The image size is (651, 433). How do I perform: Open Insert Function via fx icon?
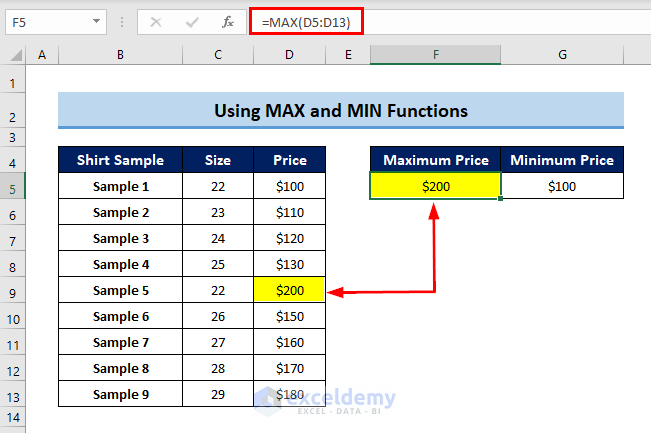tap(228, 21)
